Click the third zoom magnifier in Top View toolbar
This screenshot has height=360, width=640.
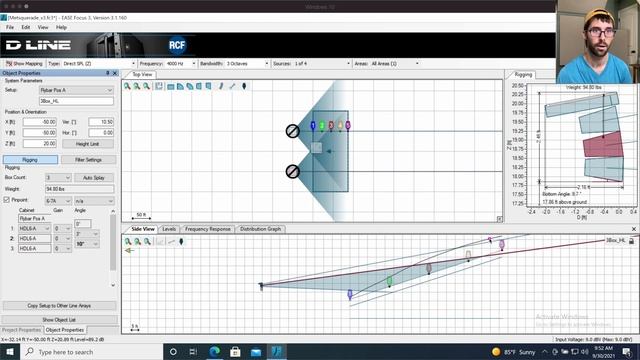click(x=146, y=86)
